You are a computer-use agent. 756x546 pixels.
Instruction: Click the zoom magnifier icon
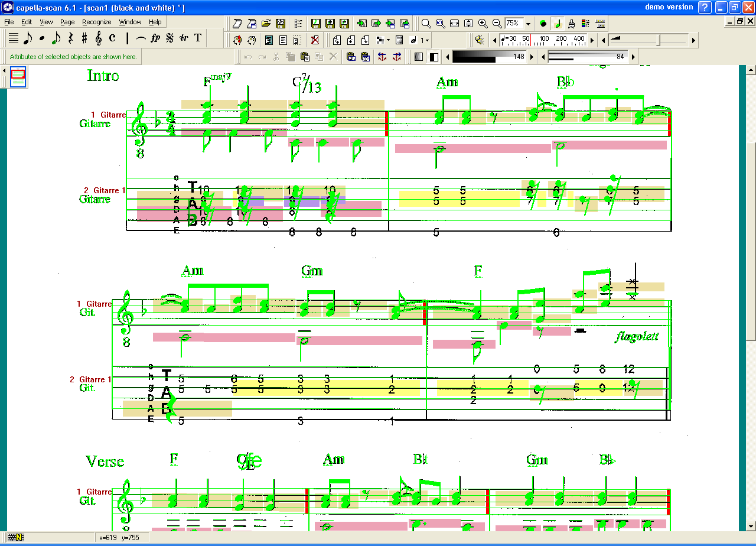point(426,24)
